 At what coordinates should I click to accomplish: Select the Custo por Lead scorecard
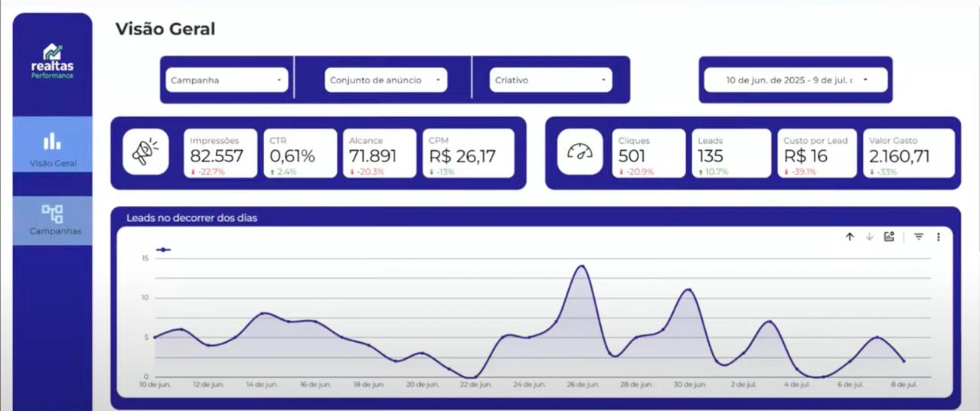[816, 153]
